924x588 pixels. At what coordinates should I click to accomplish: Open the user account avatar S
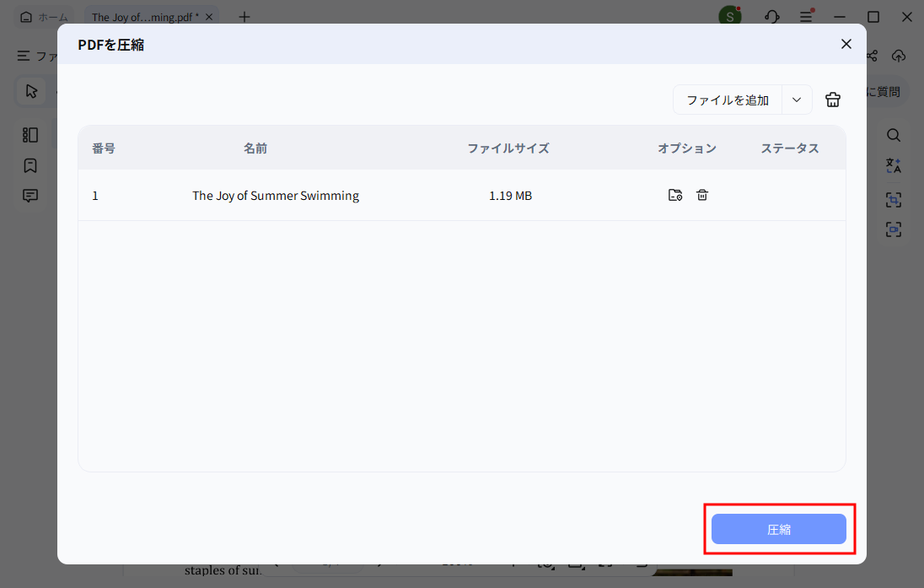coord(729,17)
